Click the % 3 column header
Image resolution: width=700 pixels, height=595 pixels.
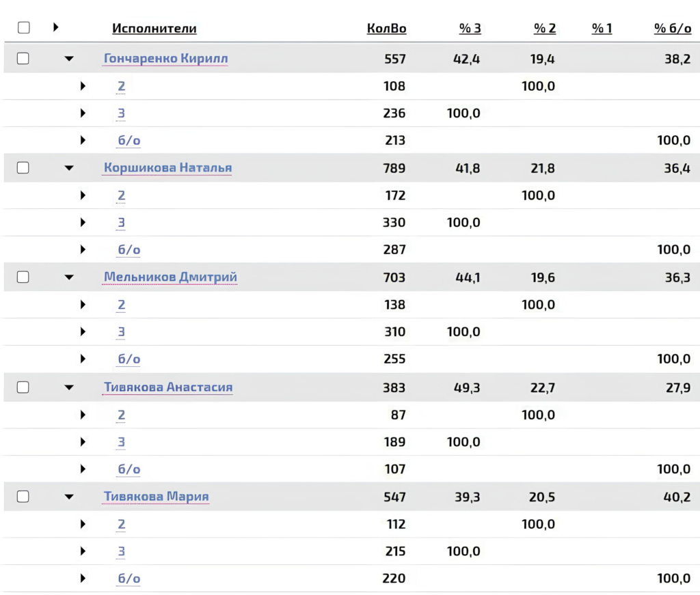pos(470,28)
